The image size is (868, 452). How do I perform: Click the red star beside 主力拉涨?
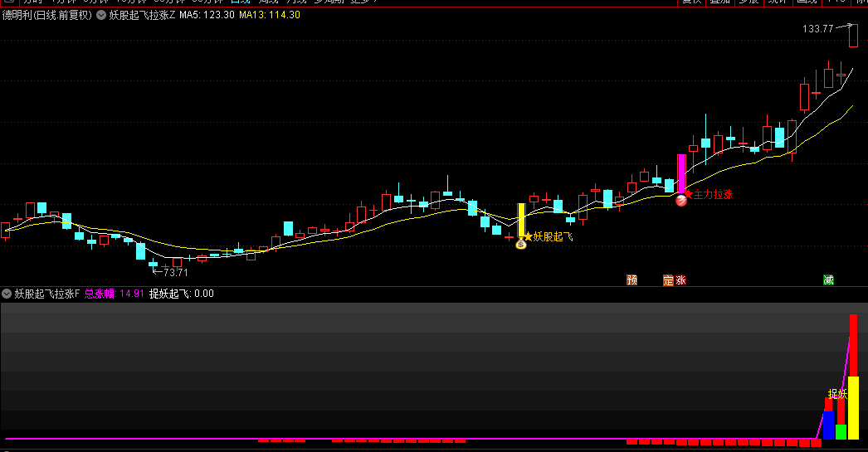point(690,194)
